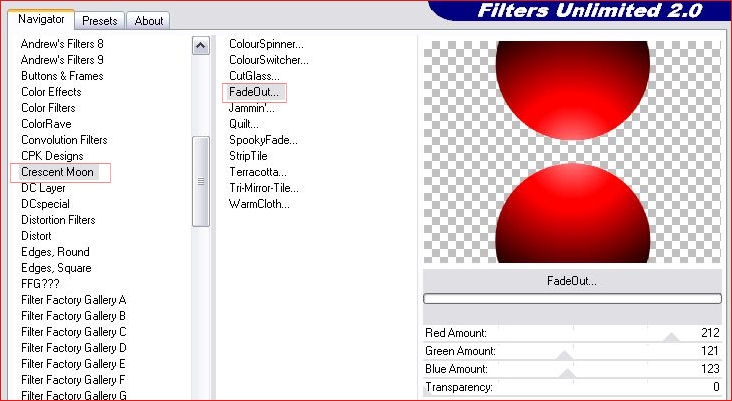This screenshot has width=732, height=401.
Task: Select Crescent Moon filter category
Action: 58,172
